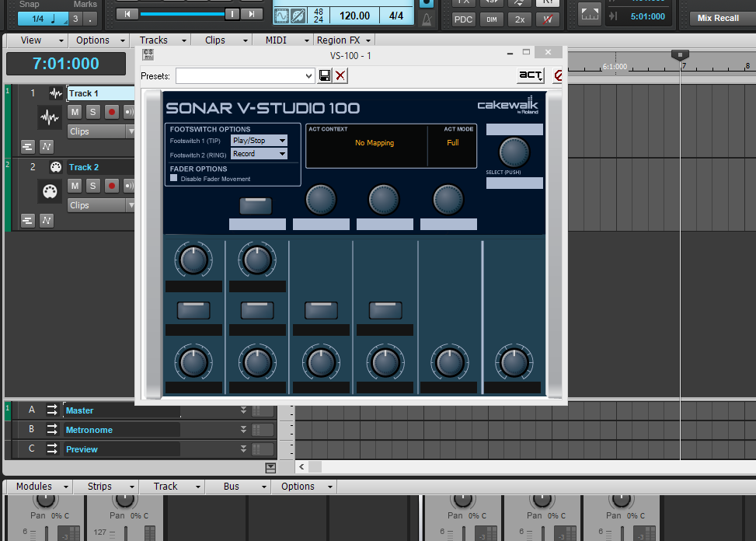Open the Region FX menu
Screen dimensions: 756x541
pos(343,40)
